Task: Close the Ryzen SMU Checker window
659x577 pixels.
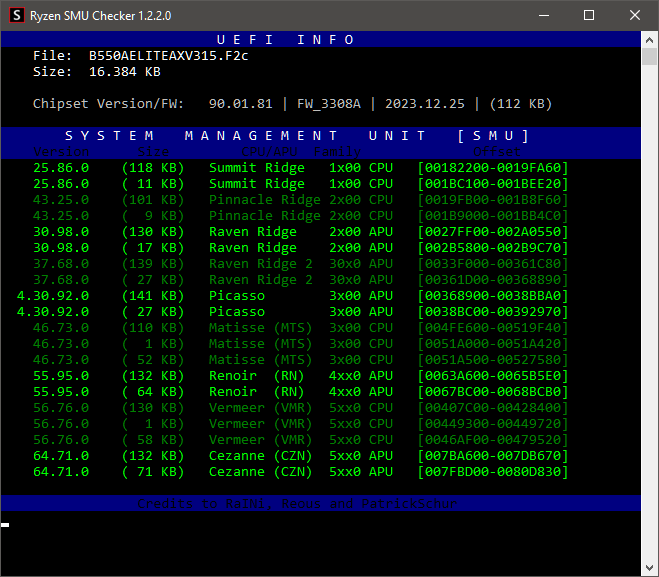Action: coord(635,16)
